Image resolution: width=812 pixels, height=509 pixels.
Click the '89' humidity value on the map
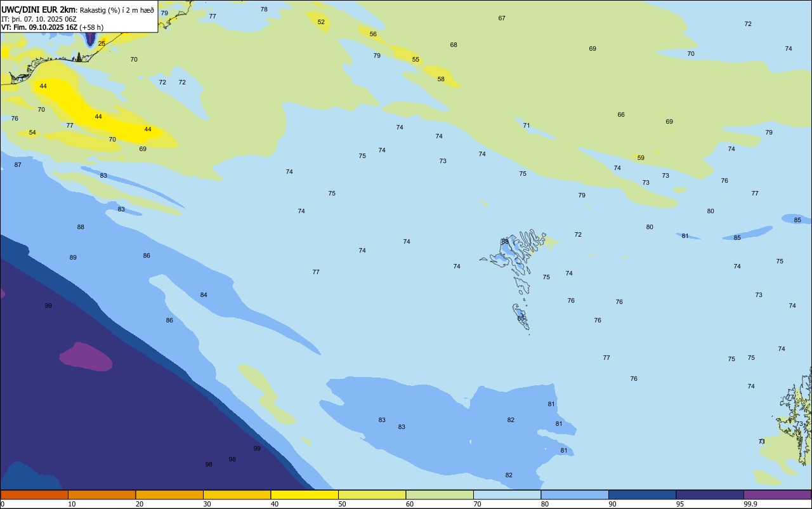pyautogui.click(x=73, y=258)
